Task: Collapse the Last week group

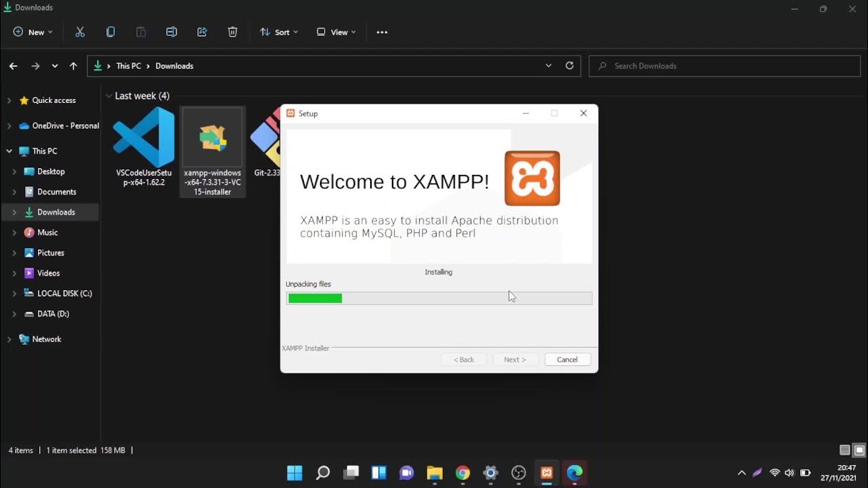Action: click(x=108, y=96)
